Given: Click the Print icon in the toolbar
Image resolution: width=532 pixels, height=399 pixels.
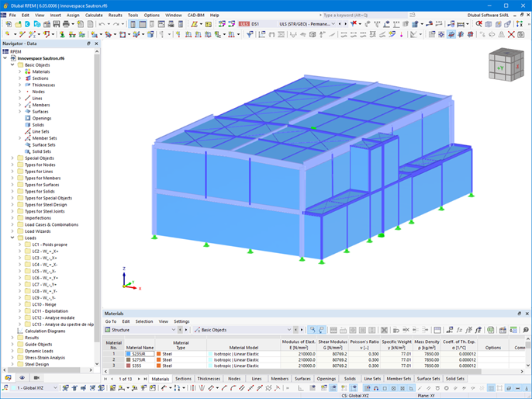Looking at the screenshot, I should point(66,24).
